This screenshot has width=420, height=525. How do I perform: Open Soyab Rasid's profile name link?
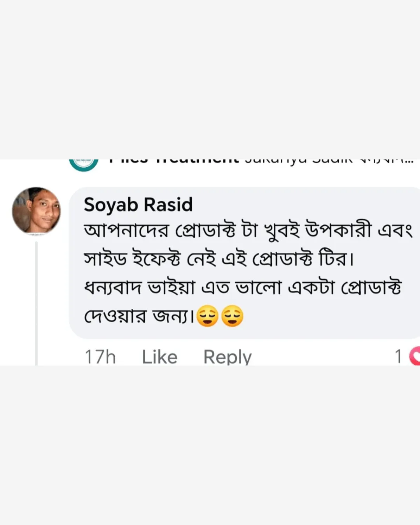(138, 205)
